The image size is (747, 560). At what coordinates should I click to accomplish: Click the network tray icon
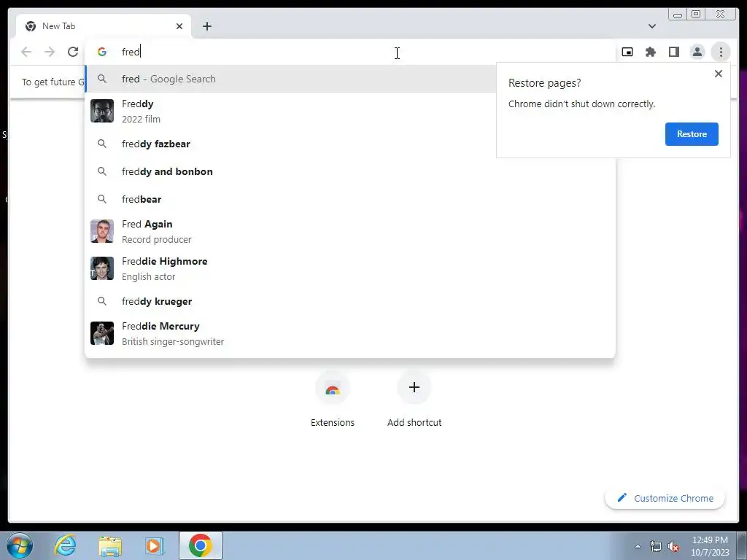(656, 547)
